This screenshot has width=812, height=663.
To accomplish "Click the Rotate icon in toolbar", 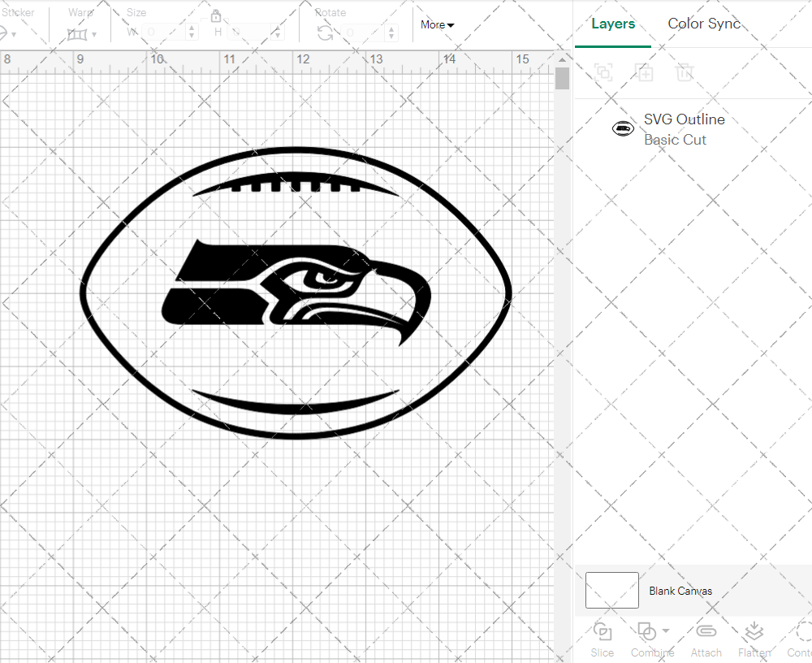I will (x=325, y=32).
